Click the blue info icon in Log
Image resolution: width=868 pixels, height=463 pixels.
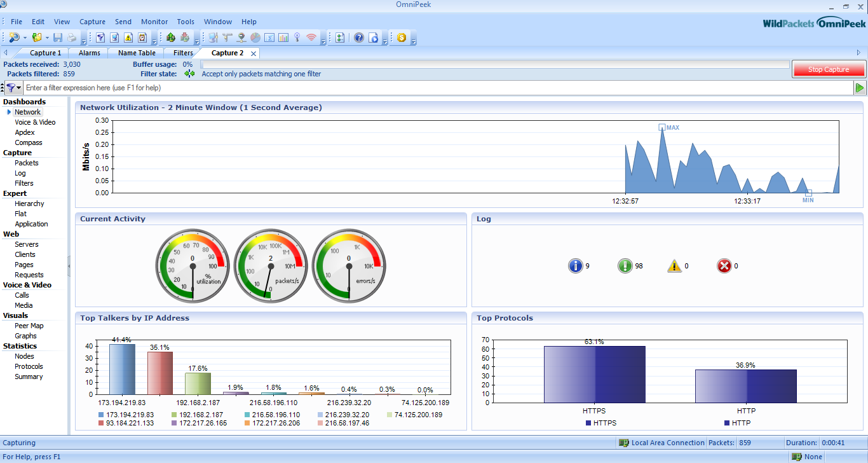[575, 266]
